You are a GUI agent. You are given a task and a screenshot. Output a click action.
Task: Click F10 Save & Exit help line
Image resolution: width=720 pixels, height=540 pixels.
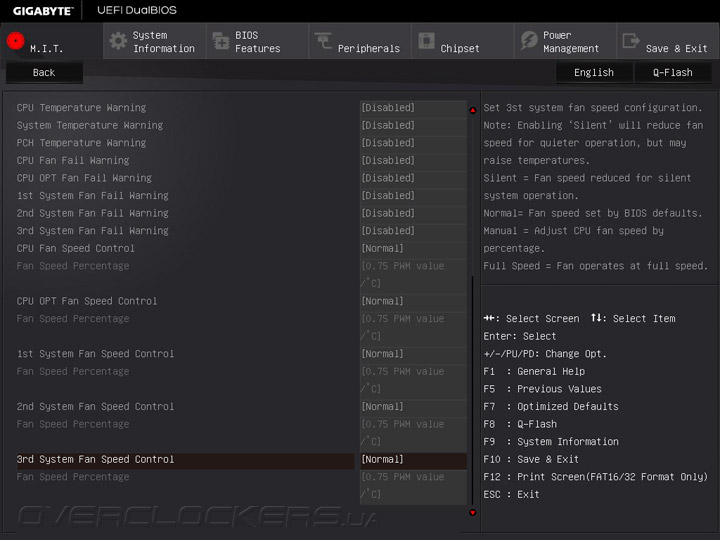[x=531, y=460]
